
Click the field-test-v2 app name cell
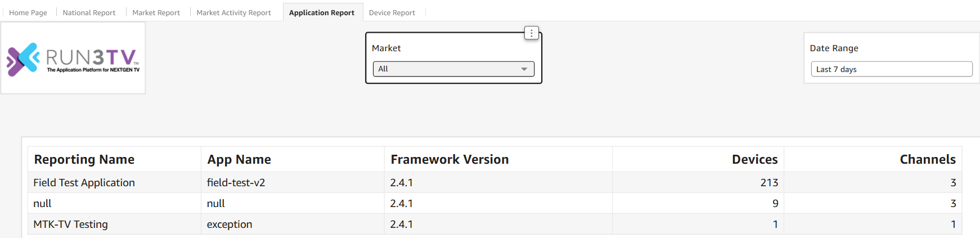236,183
